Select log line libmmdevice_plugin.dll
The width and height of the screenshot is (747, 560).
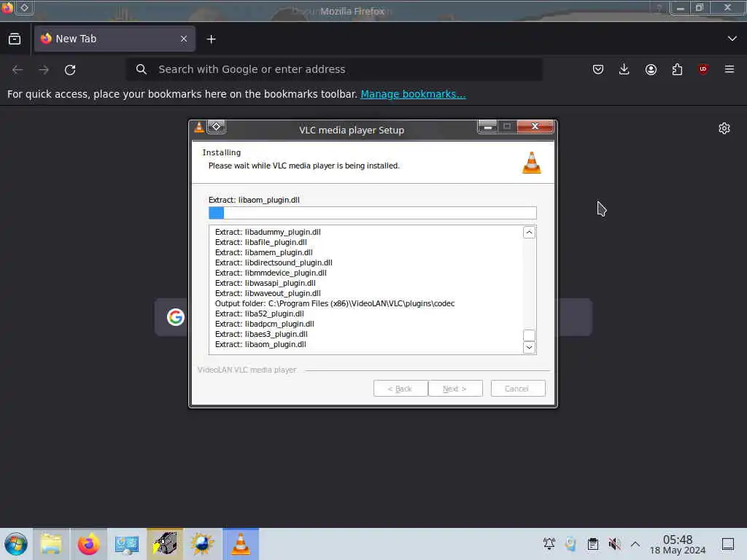pos(271,273)
